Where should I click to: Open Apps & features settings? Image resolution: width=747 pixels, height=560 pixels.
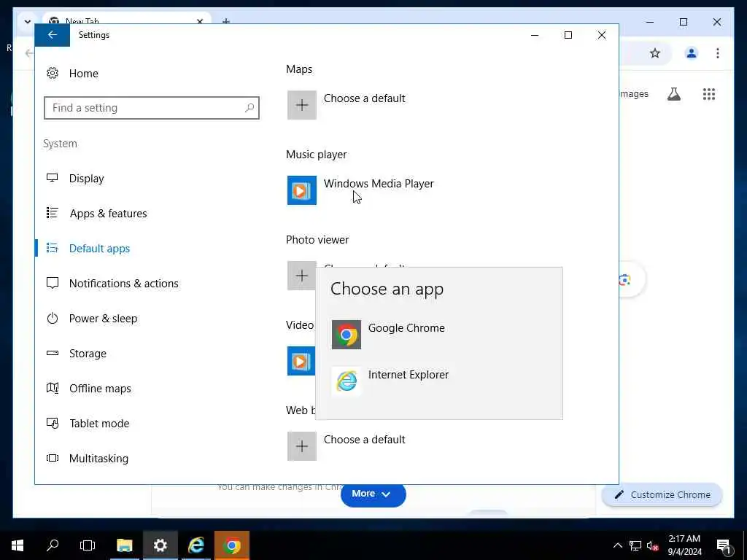(108, 214)
